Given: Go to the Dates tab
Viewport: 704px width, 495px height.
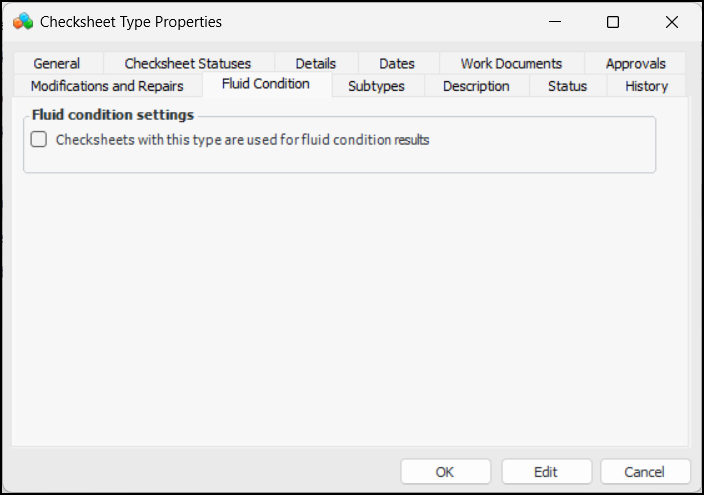Looking at the screenshot, I should (397, 63).
